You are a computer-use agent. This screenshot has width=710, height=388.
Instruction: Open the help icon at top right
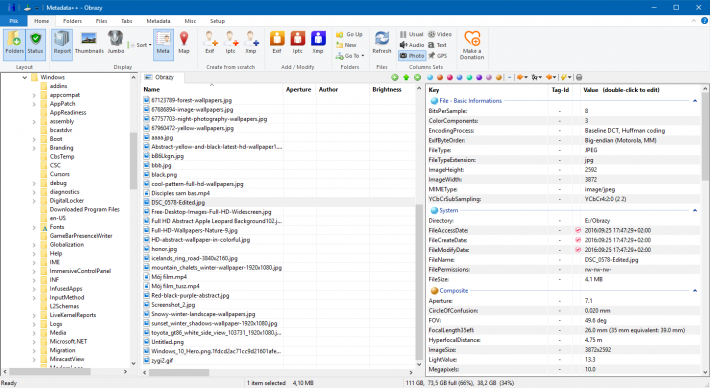pos(704,21)
